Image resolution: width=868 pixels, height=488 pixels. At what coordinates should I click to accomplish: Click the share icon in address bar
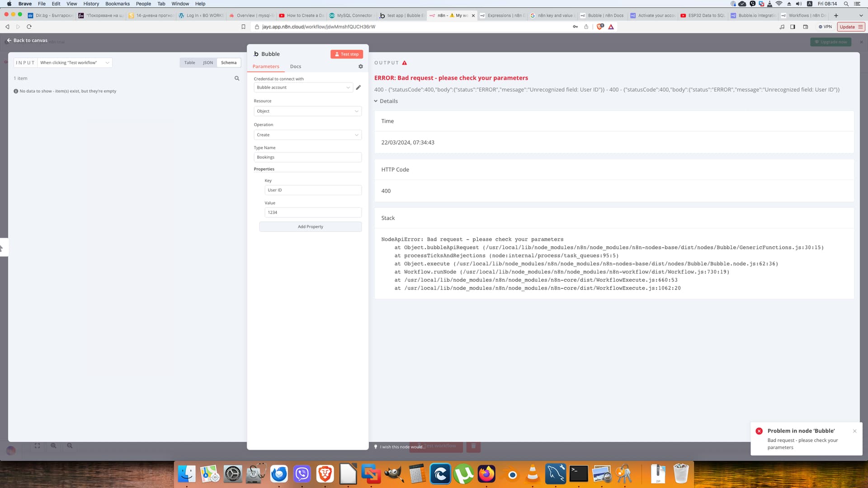point(586,27)
